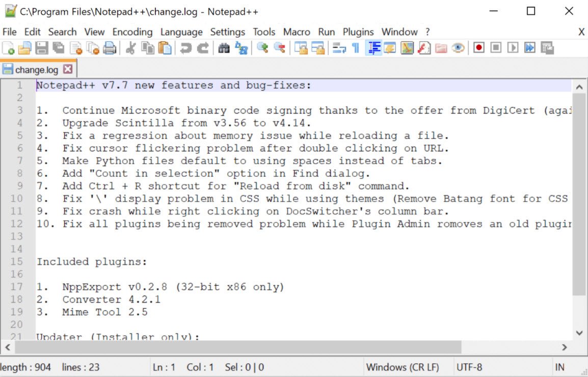Toggle synchronize vertical scrolling icon

301,48
